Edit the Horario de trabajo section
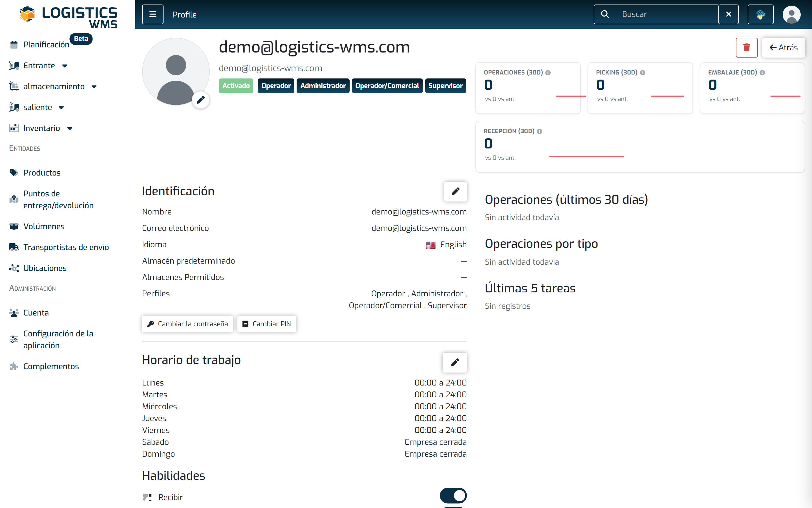812x508 pixels. tap(455, 363)
